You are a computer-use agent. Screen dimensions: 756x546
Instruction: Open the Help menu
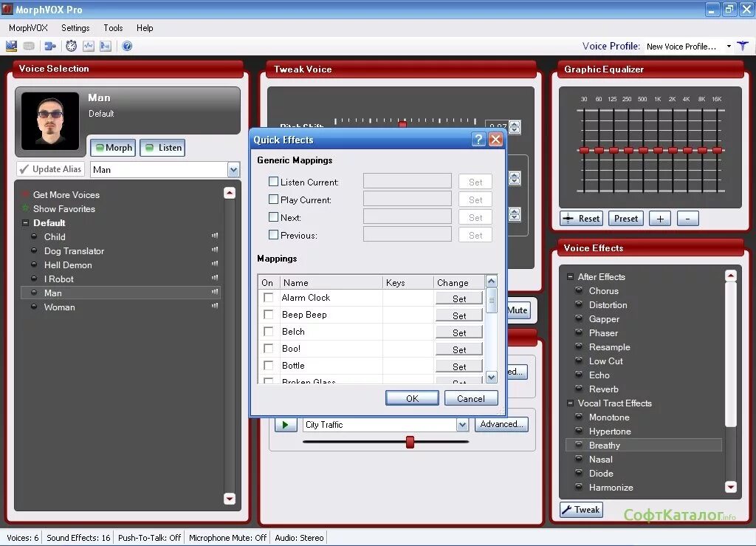click(145, 28)
